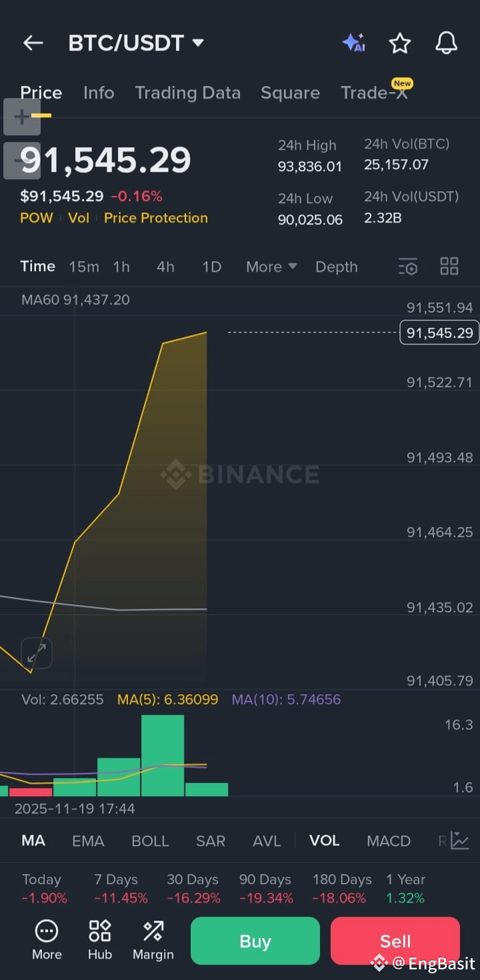Tap the back arrow icon
The width and height of the screenshot is (480, 980).
pyautogui.click(x=33, y=43)
